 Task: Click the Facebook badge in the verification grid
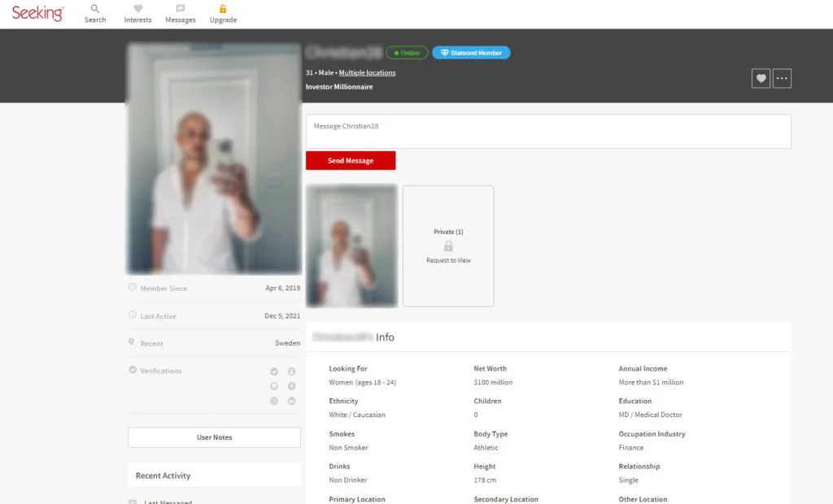(292, 386)
